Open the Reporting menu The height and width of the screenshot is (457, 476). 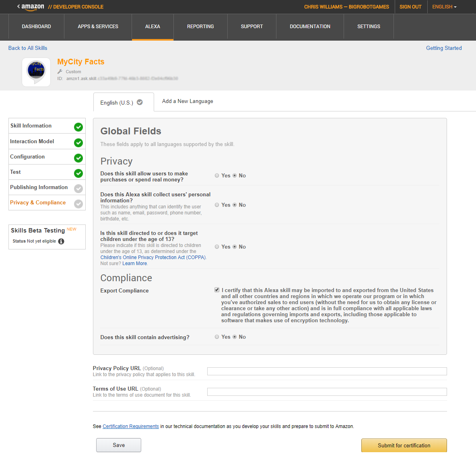click(x=200, y=27)
